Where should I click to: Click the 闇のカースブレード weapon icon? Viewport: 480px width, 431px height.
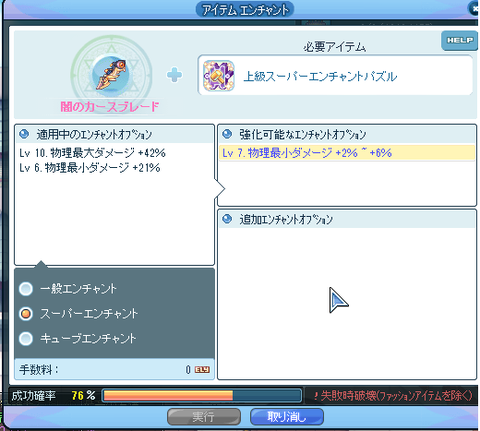click(111, 75)
